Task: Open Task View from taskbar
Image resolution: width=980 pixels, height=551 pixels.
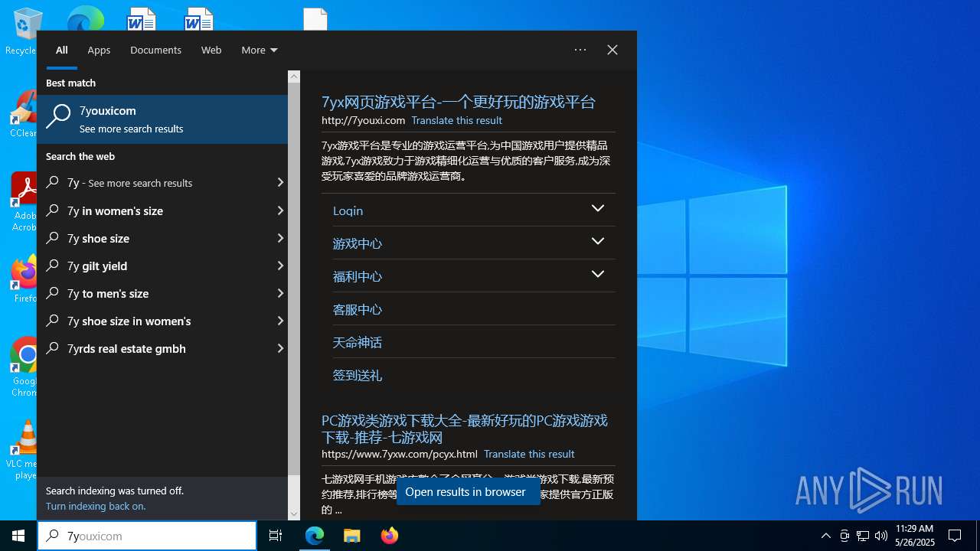Action: (276, 536)
